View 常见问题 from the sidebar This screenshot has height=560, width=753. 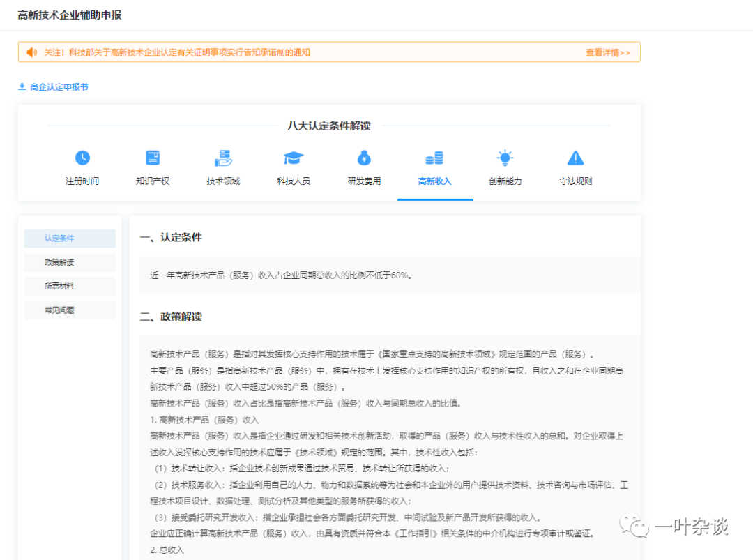70,310
